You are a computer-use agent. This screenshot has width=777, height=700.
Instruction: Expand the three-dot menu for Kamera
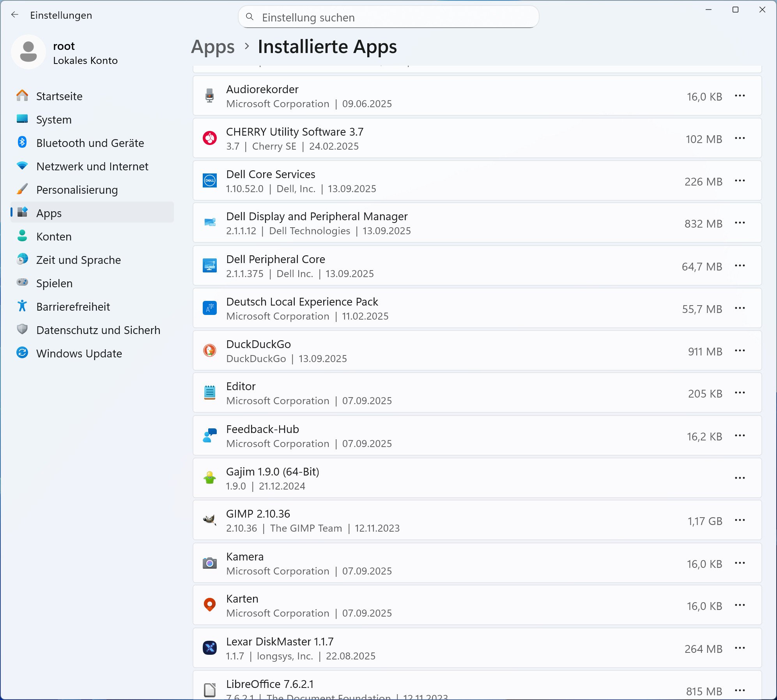pos(740,563)
